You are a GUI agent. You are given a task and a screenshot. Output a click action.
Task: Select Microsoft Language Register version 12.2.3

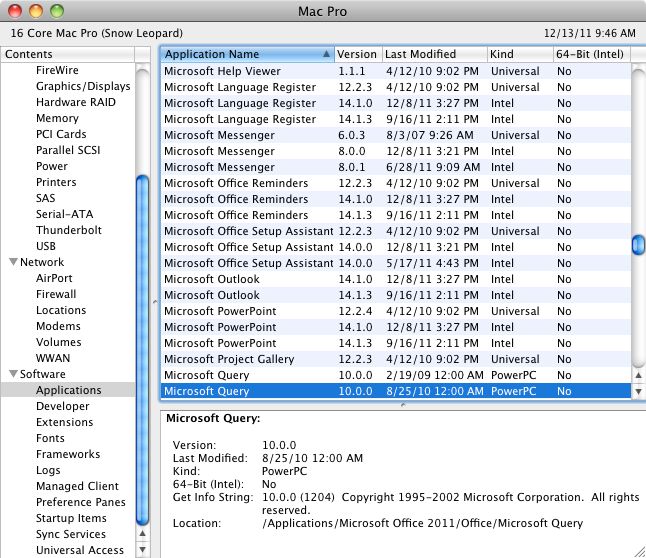pos(396,87)
